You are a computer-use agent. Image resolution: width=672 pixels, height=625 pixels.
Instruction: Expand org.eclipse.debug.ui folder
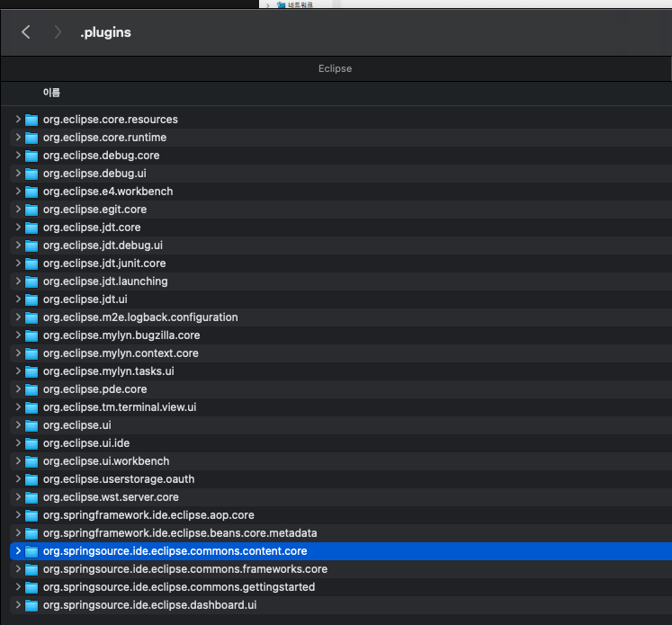click(18, 173)
